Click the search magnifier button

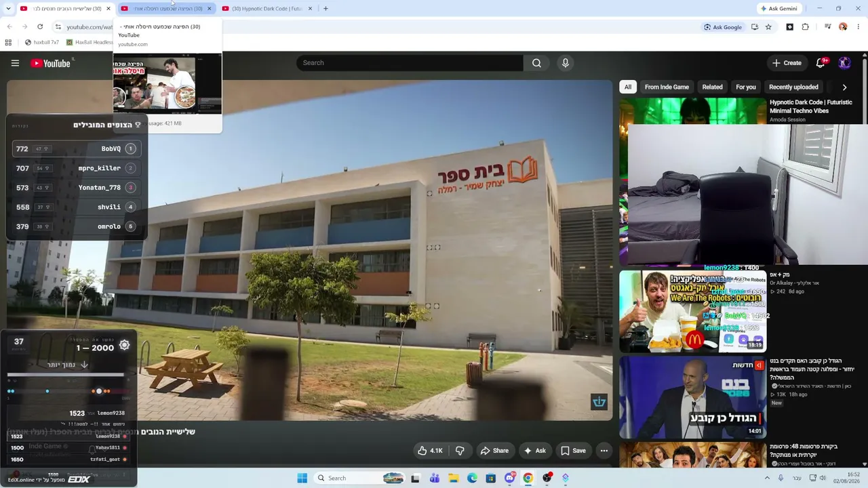pos(536,63)
